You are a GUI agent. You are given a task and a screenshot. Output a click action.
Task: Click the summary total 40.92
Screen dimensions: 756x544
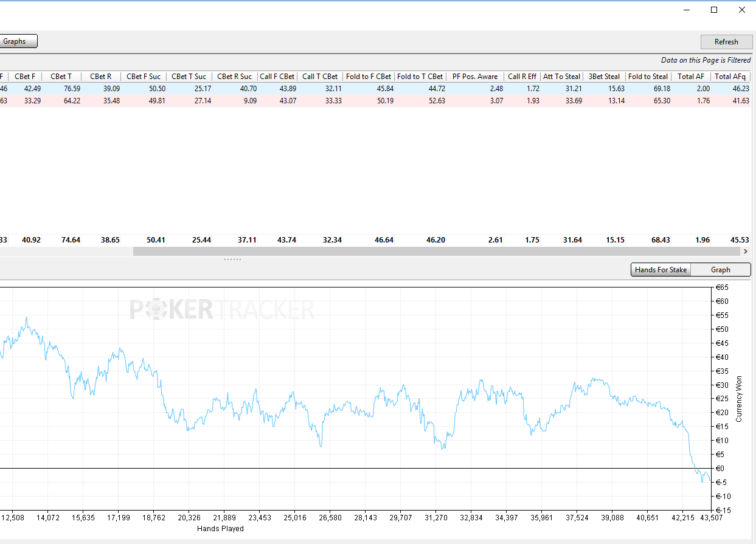point(31,240)
